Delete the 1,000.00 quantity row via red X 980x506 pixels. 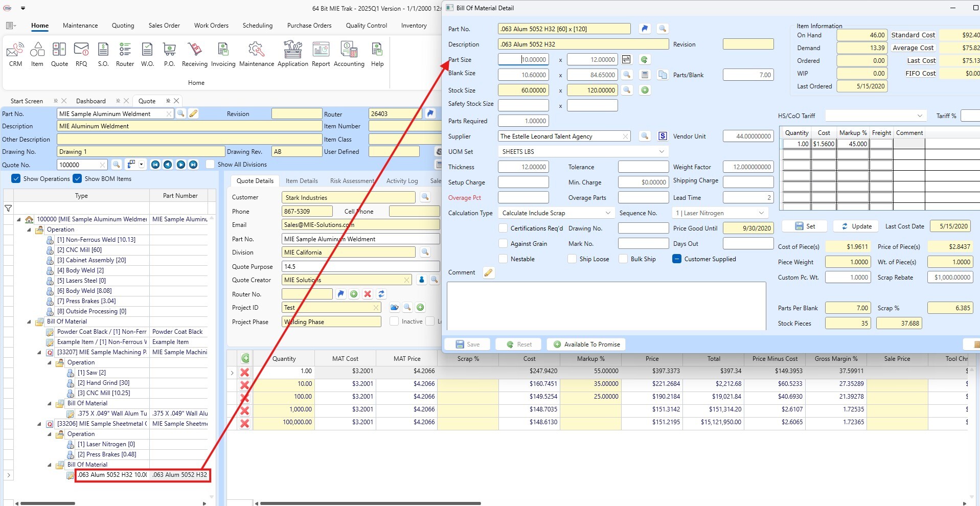245,409
